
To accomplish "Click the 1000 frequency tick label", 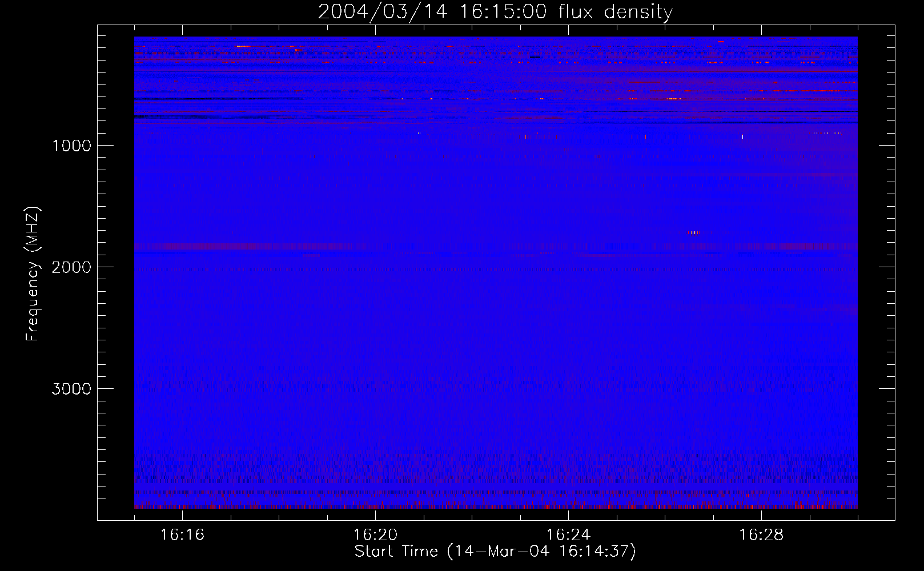I will click(71, 146).
